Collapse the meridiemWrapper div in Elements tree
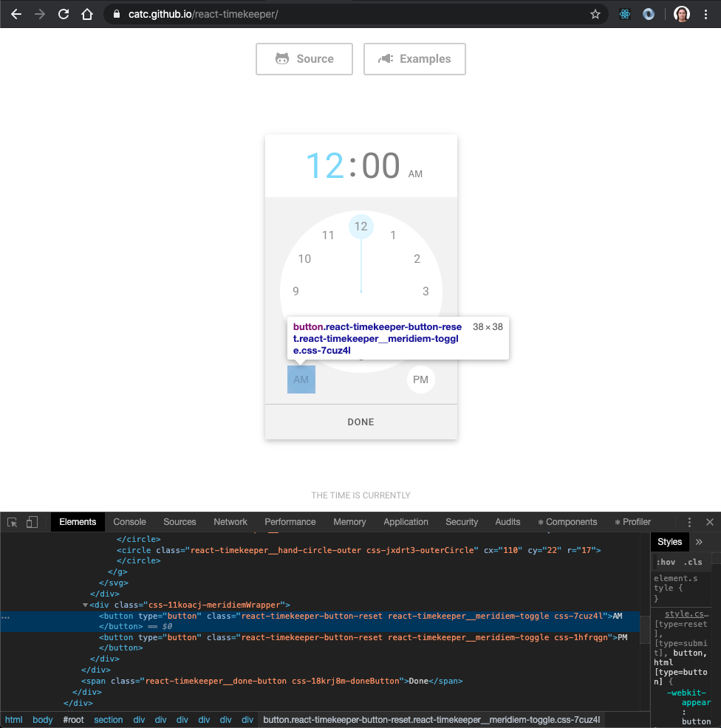The image size is (721, 728). [x=85, y=605]
